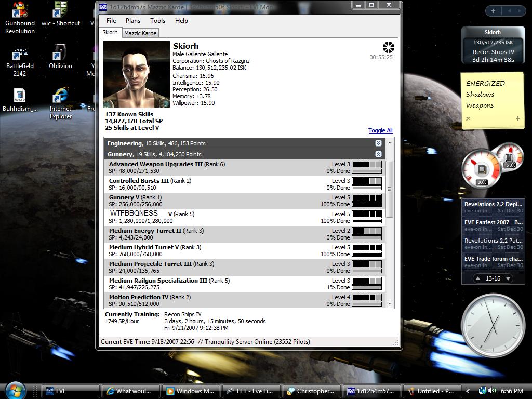Image resolution: width=532 pixels, height=399 pixels.
Task: Switch to the Skiorh character tab
Action: point(110,32)
